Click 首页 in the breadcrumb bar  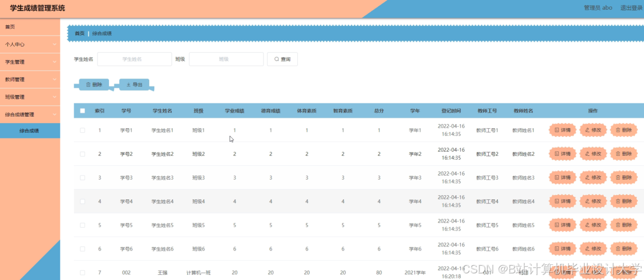(x=80, y=33)
